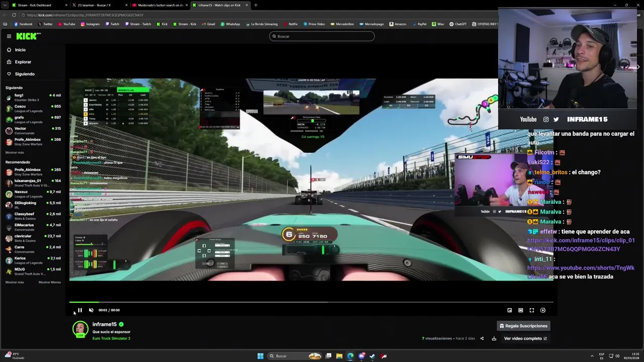The width and height of the screenshot is (644, 362).
Task: Toggle picture-in-picture mode on the player
Action: pyautogui.click(x=510, y=310)
